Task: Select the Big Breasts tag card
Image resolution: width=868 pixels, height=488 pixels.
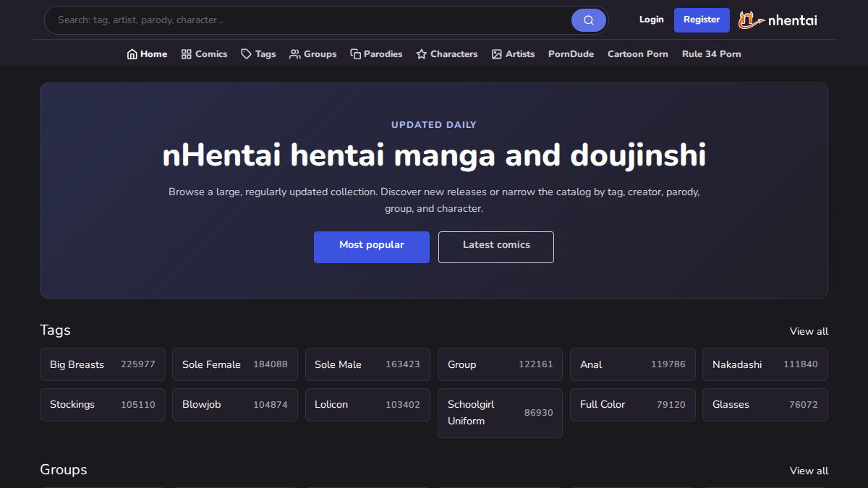Action: click(103, 364)
